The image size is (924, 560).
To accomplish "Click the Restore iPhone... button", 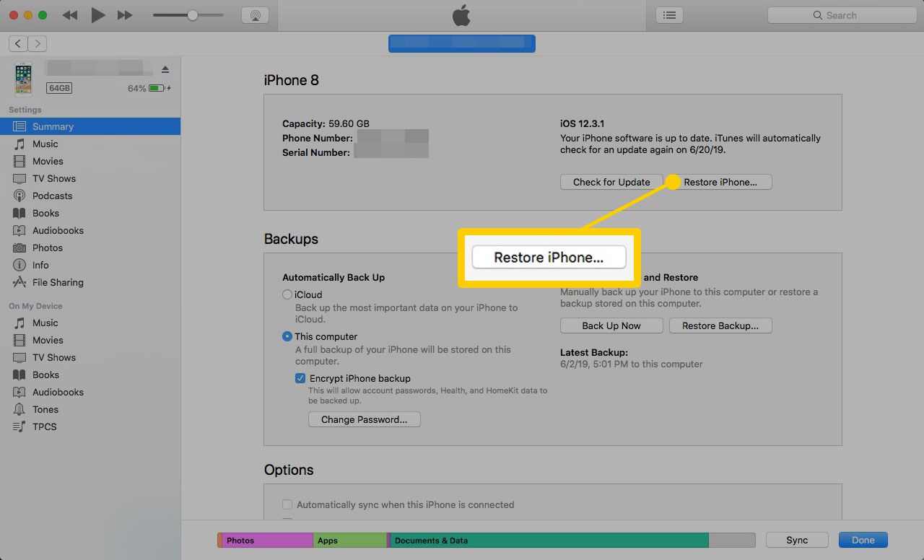I will (x=720, y=182).
